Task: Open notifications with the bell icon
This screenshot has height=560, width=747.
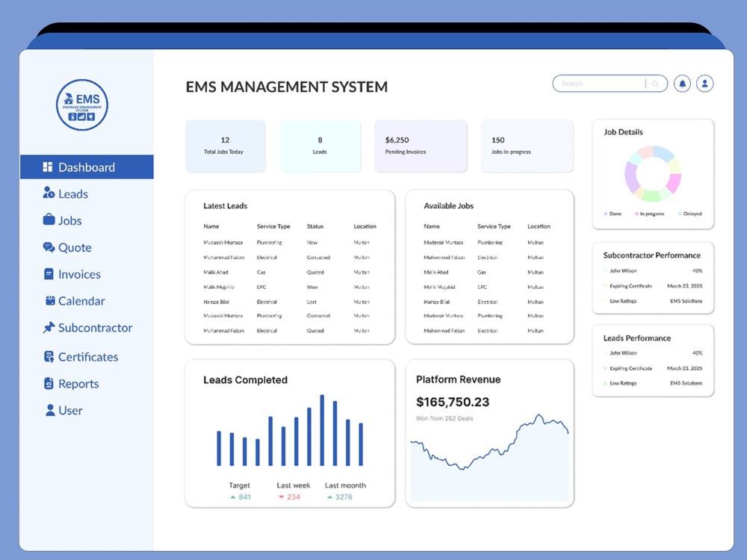Action: tap(682, 84)
